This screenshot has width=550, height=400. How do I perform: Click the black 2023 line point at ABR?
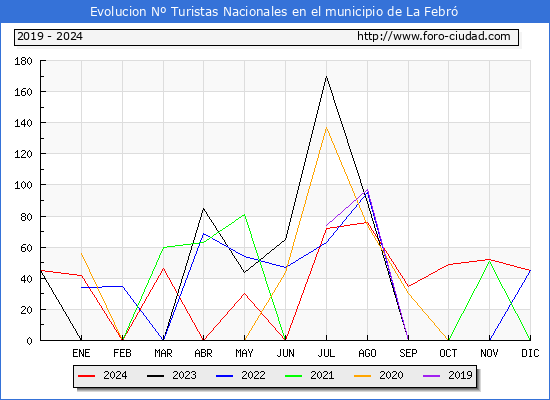[203, 208]
